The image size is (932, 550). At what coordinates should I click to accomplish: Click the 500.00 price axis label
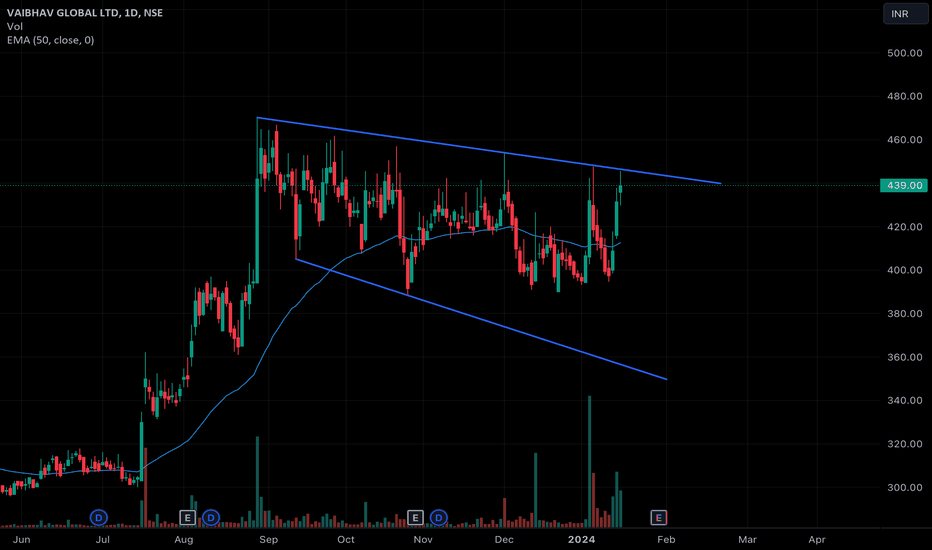click(x=905, y=53)
